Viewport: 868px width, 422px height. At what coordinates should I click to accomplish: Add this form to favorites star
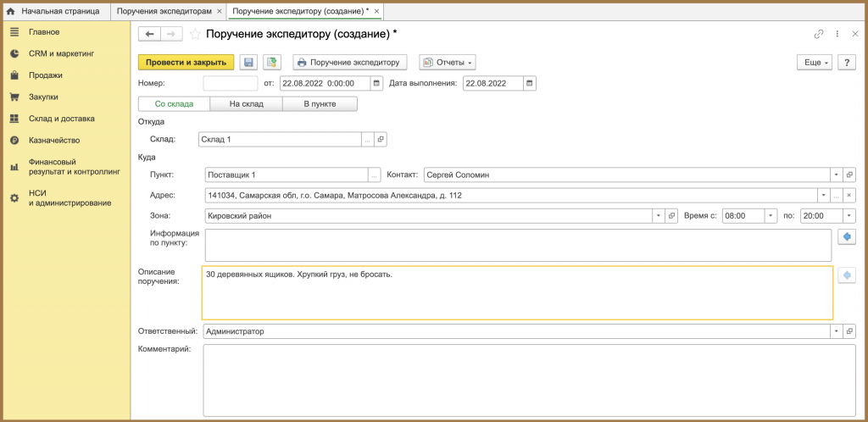click(x=196, y=34)
